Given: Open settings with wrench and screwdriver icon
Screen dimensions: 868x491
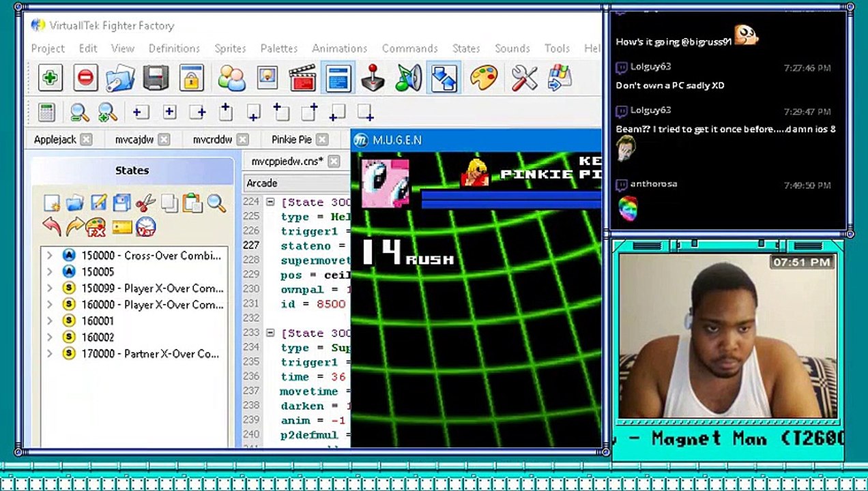Looking at the screenshot, I should pos(524,78).
